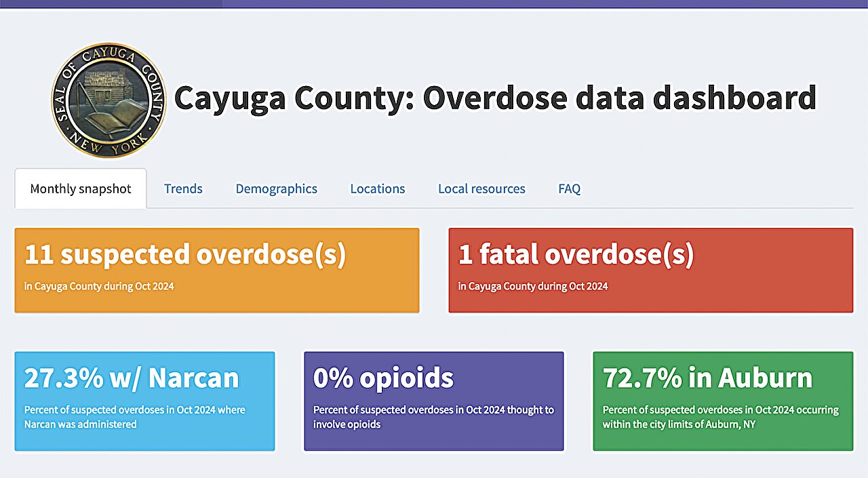This screenshot has height=478, width=868.
Task: Open the Demographics tab
Action: (276, 188)
